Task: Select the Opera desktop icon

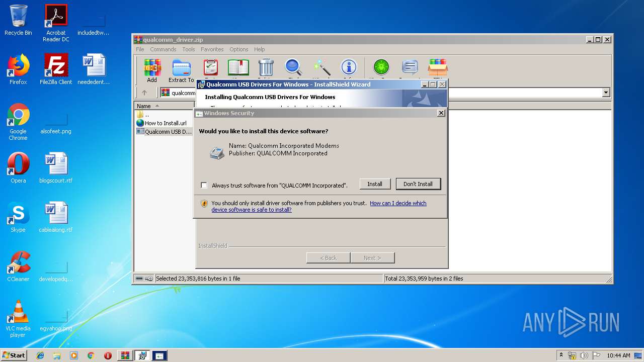Action: click(18, 168)
